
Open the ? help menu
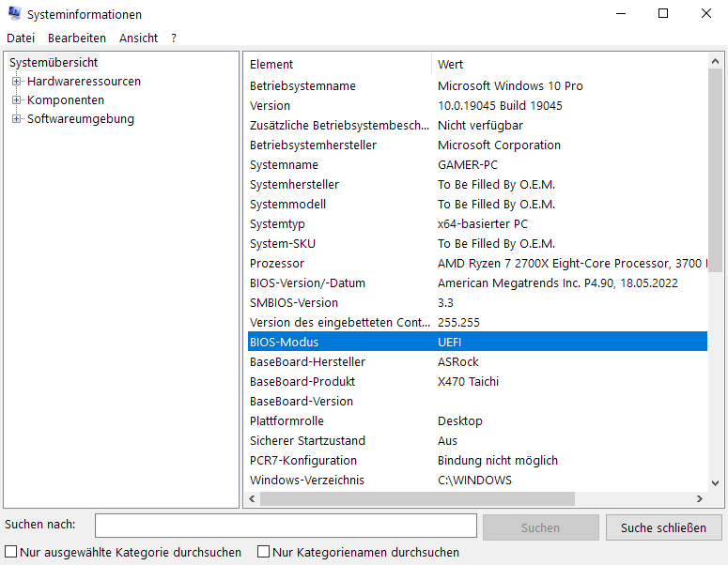[x=174, y=38]
